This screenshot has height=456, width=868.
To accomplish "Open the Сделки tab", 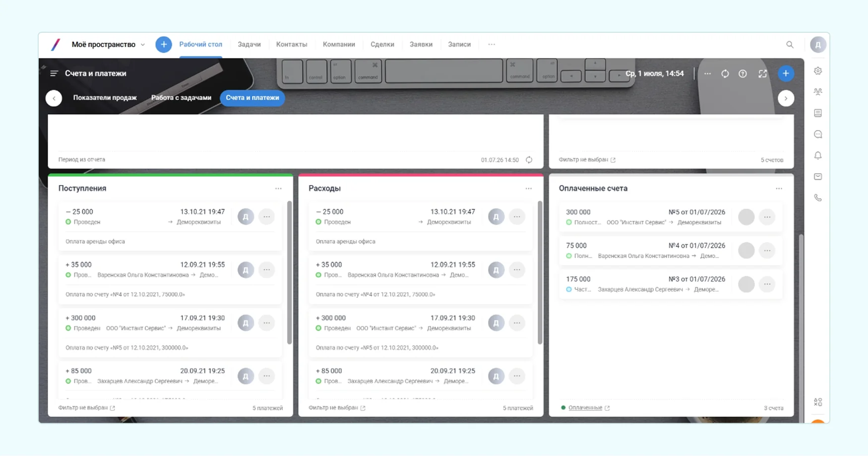I will pyautogui.click(x=382, y=45).
